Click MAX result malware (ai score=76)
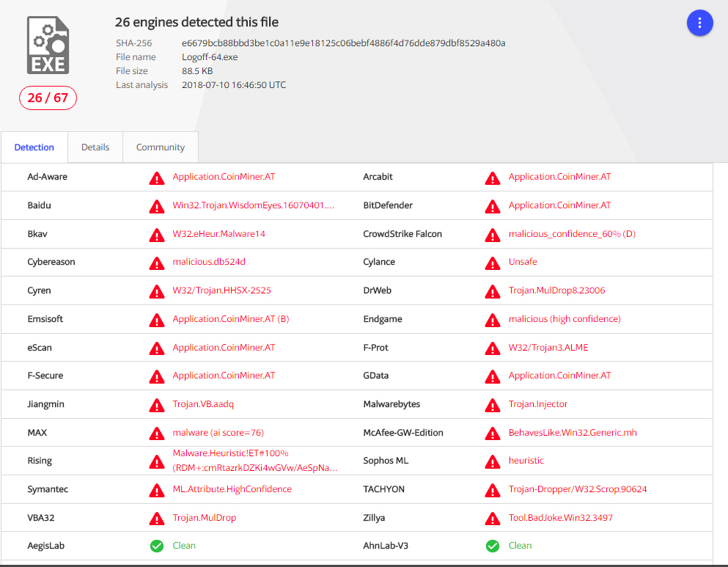Viewport: 728px width, 567px height. click(x=218, y=433)
